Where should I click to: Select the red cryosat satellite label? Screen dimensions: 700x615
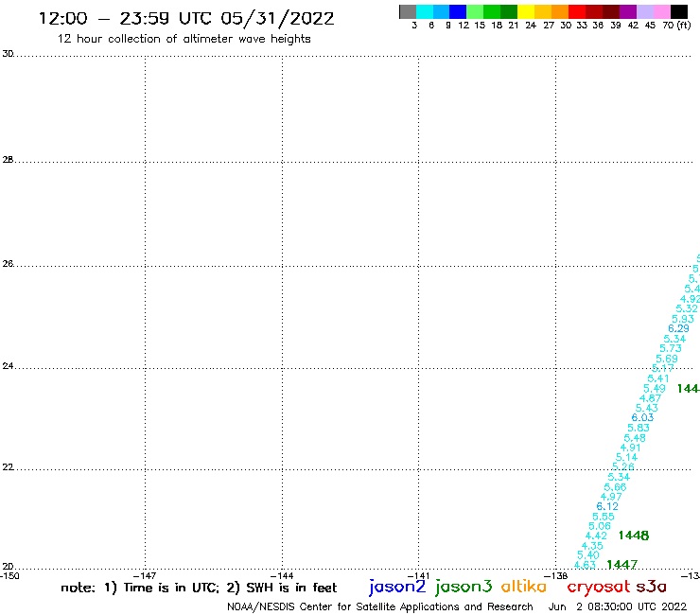(x=599, y=588)
